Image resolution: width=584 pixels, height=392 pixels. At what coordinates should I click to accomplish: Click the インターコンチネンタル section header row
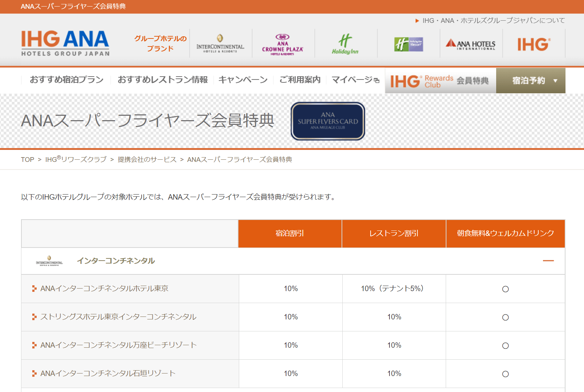tap(116, 261)
